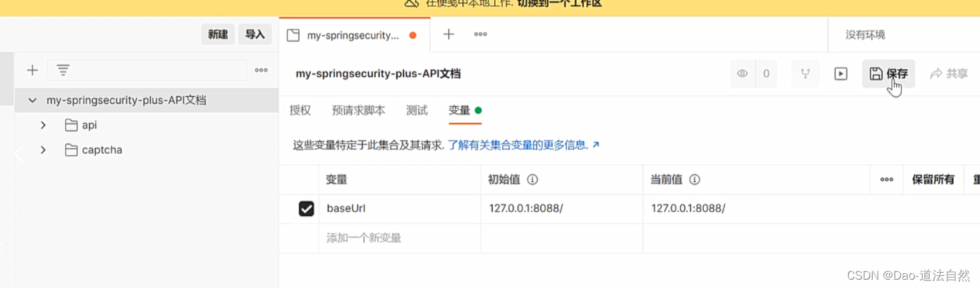Screen dimensions: 980x288
Task: Switch to the 预请求脚本 tab
Action: point(359,110)
